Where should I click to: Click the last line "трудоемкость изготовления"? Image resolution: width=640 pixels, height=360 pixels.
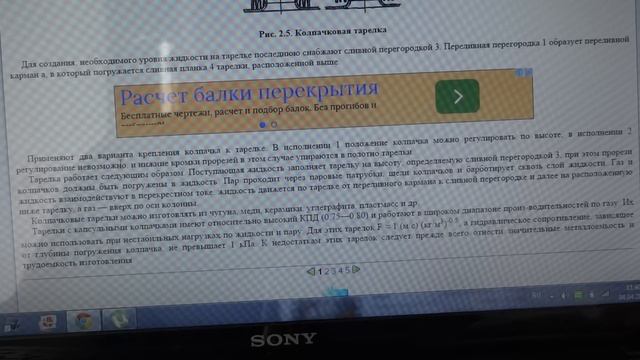pos(78,262)
